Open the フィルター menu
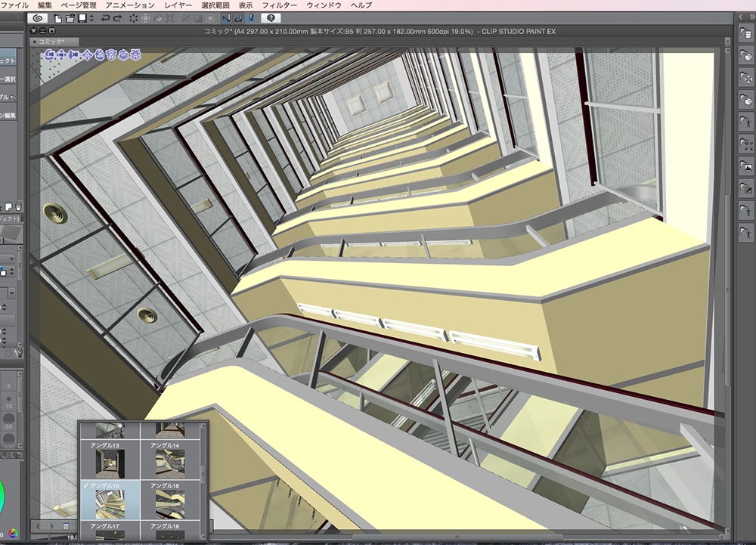This screenshot has height=545, width=756. [x=279, y=5]
